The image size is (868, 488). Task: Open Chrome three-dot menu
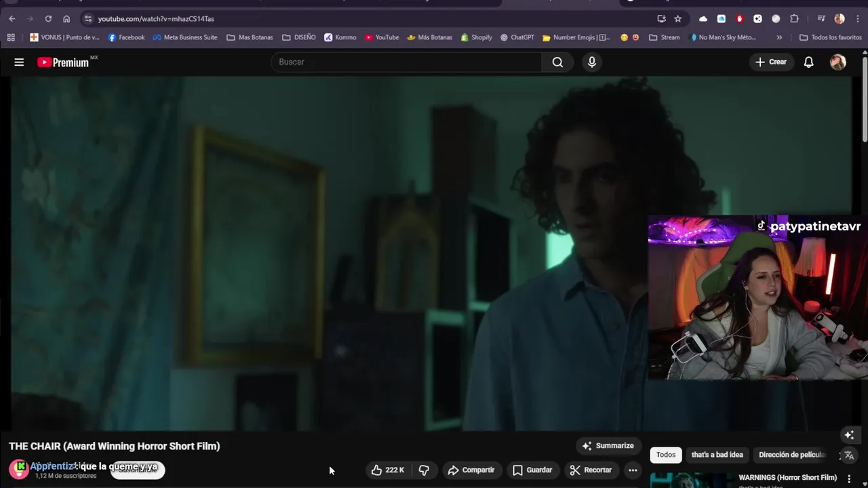pos(856,18)
